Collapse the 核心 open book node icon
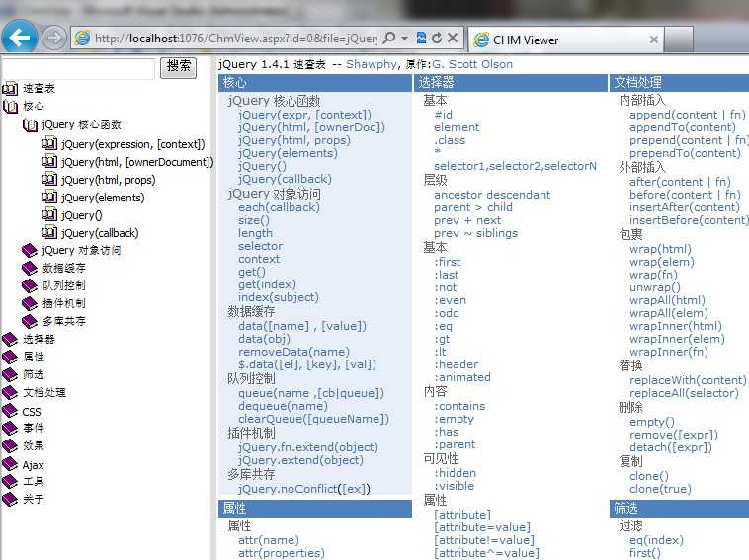 (10, 106)
